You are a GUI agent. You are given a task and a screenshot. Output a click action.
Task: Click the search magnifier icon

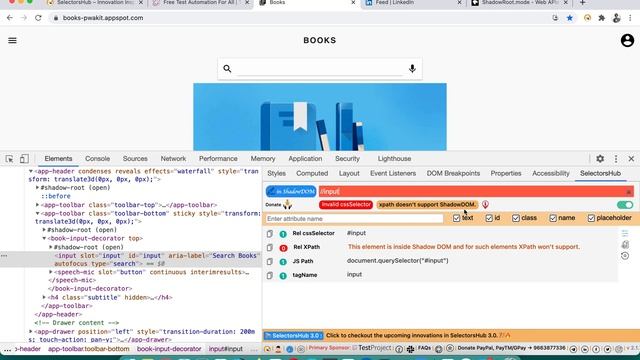click(x=227, y=69)
